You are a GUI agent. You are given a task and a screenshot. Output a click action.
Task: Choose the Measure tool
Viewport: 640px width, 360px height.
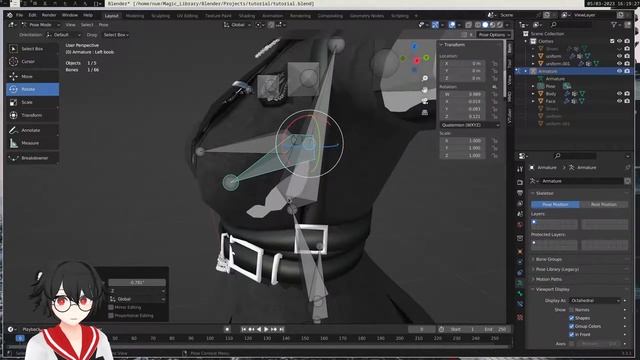coord(33,143)
